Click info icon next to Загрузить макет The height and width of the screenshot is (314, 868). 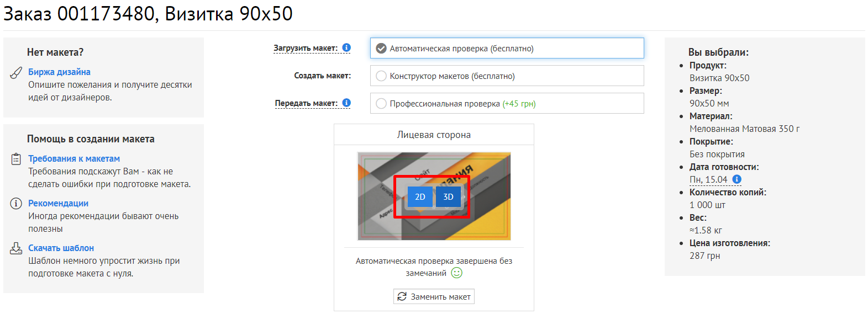[346, 48]
